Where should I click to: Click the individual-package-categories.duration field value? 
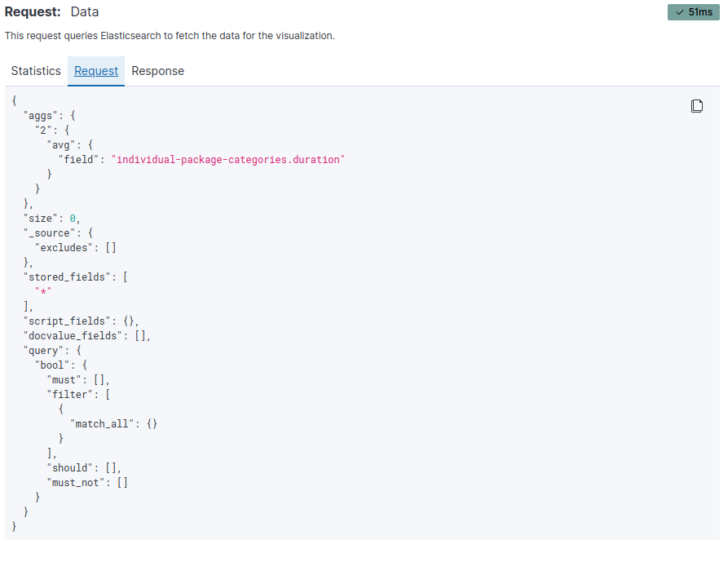coord(228,160)
